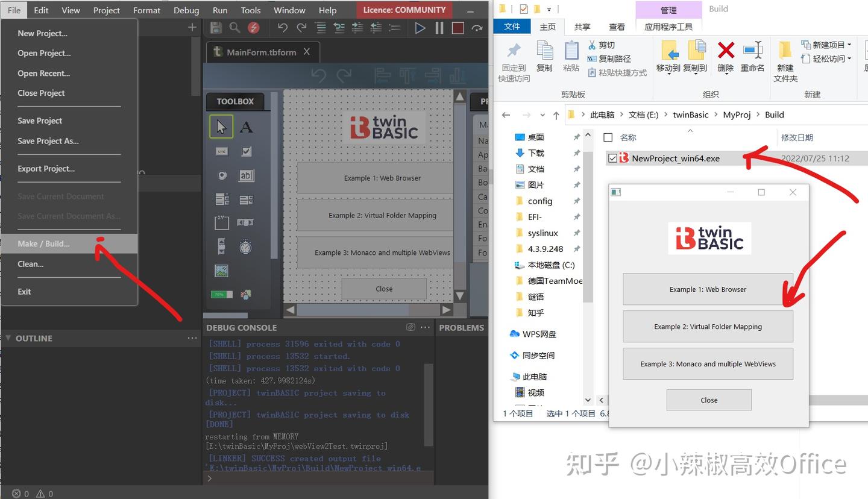The image size is (868, 499).
Task: Toggle the select-all checkbox beside 名称 header
Action: coord(608,137)
